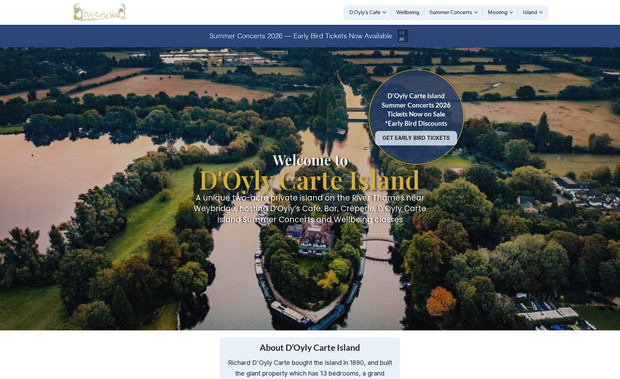The height and width of the screenshot is (379, 620).
Task: Click the small square icon in the banner
Action: 403,36
